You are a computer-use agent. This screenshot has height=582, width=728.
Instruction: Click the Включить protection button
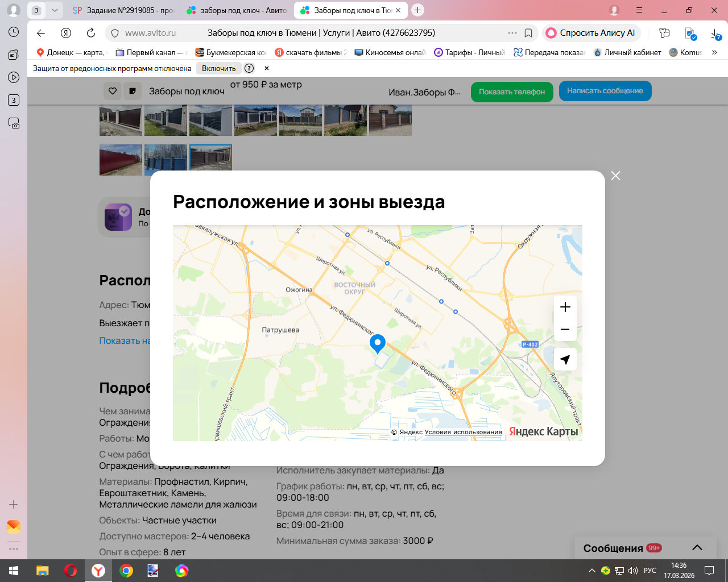218,68
